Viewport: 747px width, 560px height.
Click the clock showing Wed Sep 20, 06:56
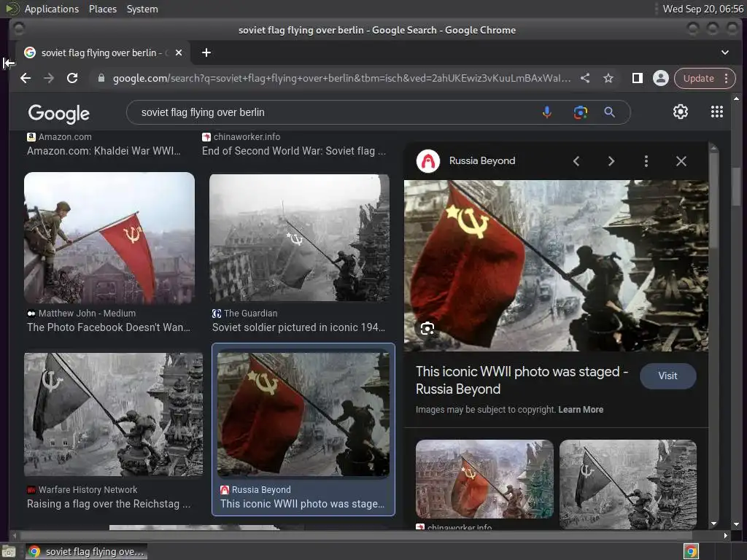[703, 9]
